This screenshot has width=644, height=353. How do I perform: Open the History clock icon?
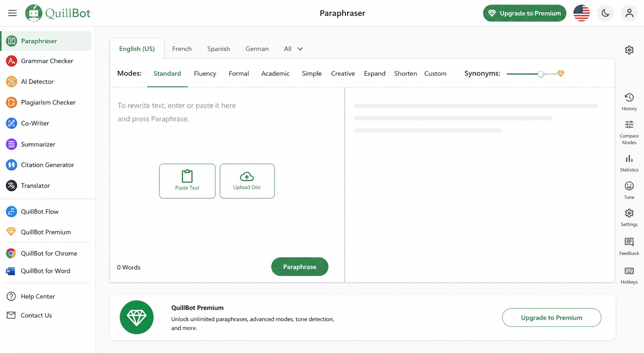(x=629, y=98)
